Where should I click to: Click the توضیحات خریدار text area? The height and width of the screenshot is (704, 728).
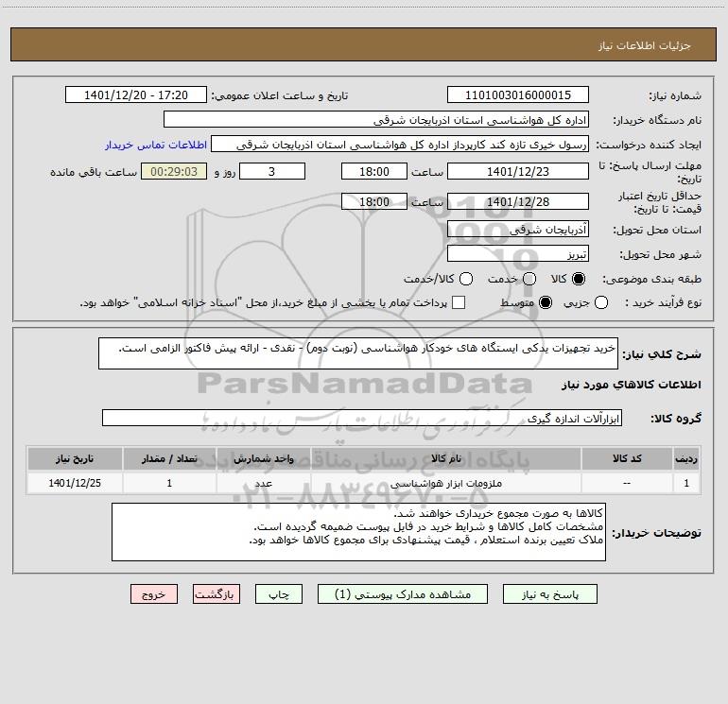[x=358, y=532]
